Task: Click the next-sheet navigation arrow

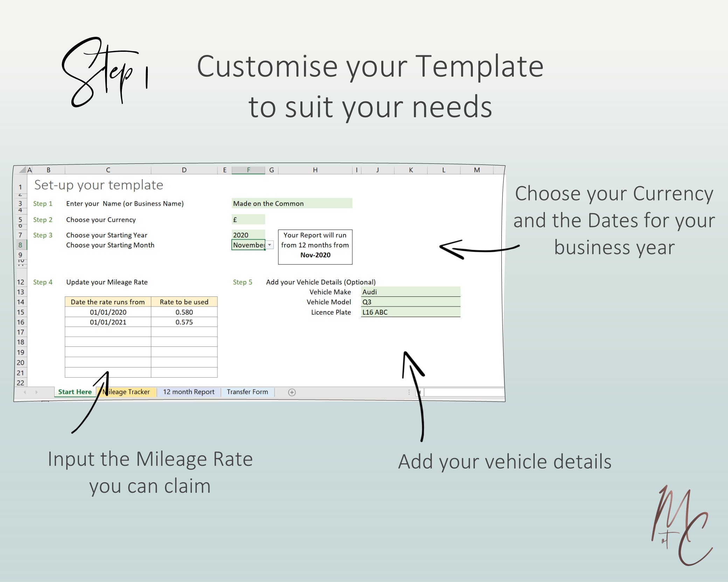Action: tap(37, 392)
